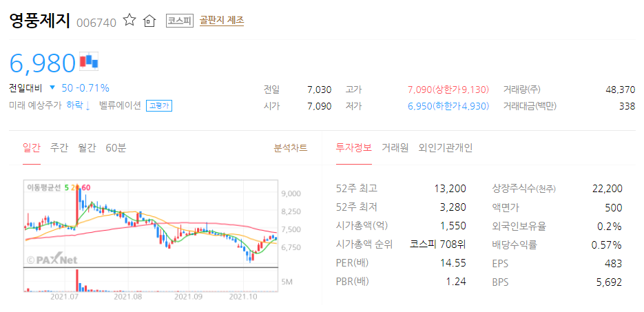This screenshot has height=312, width=644.
Task: Open the company homepage house icon
Action: pos(149,21)
